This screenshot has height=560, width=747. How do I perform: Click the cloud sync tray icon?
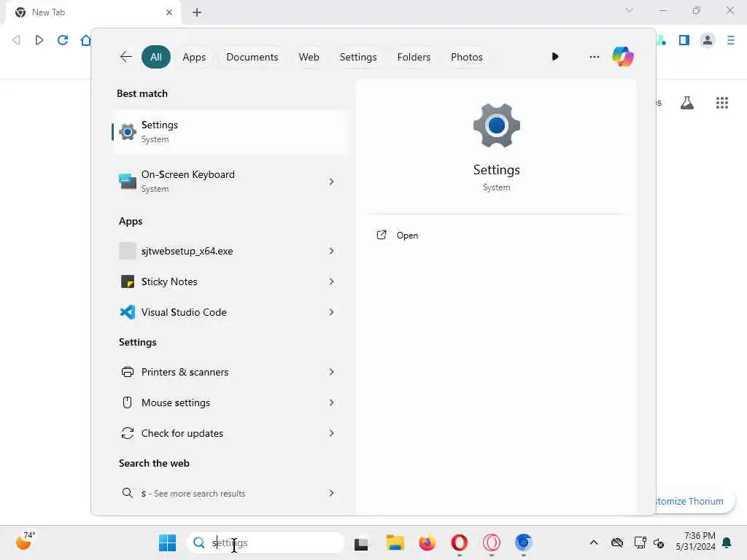click(x=617, y=542)
